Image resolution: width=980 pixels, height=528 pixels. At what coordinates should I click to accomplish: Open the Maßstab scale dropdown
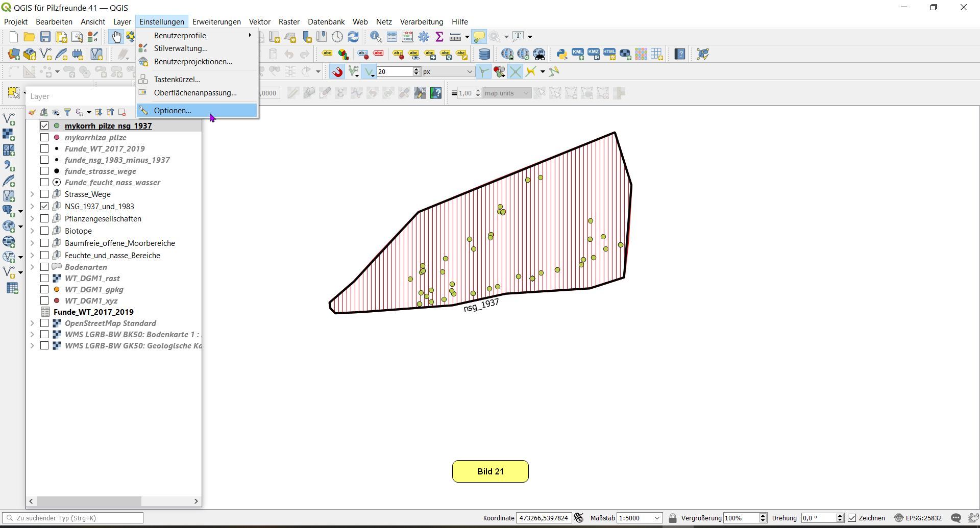(657, 518)
